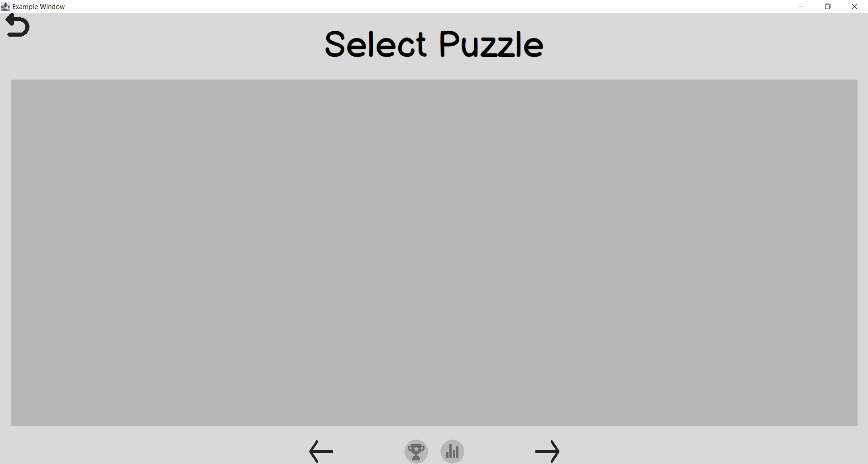
Task: Click the Select Puzzle heading
Action: click(x=434, y=45)
